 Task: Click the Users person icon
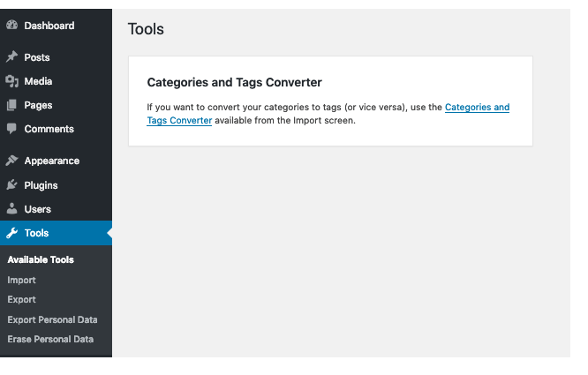click(x=11, y=209)
